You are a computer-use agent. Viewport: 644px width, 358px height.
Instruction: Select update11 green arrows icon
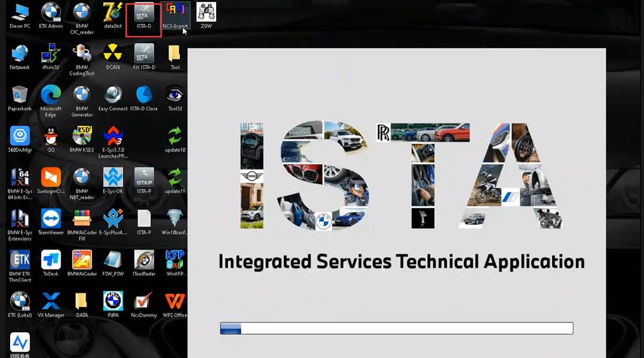pos(175,181)
